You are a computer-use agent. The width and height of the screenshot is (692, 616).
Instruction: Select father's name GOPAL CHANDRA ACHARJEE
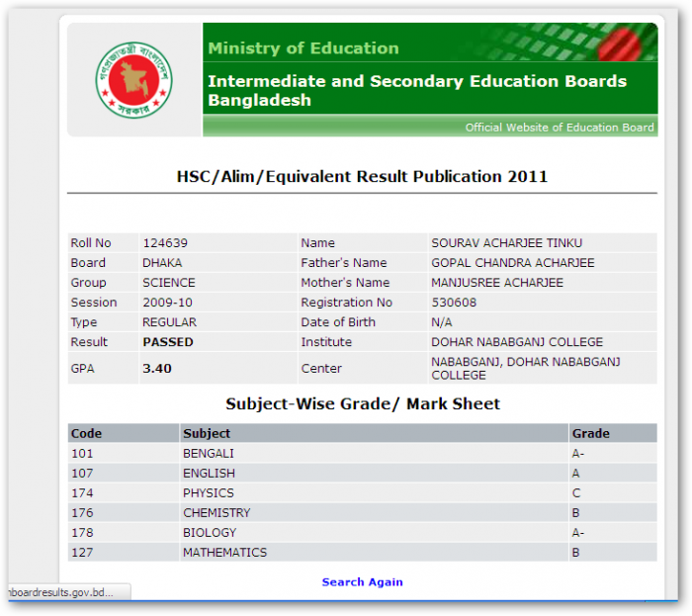click(x=513, y=263)
